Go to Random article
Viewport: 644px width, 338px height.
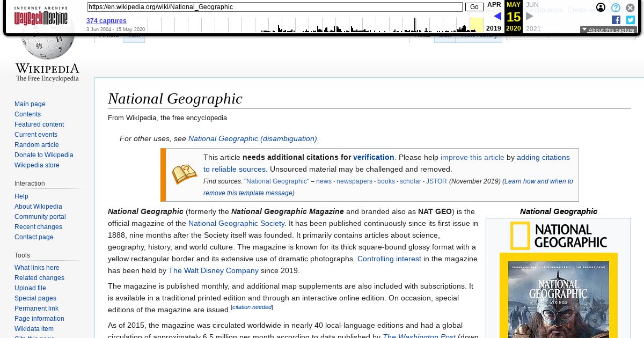[x=36, y=145]
